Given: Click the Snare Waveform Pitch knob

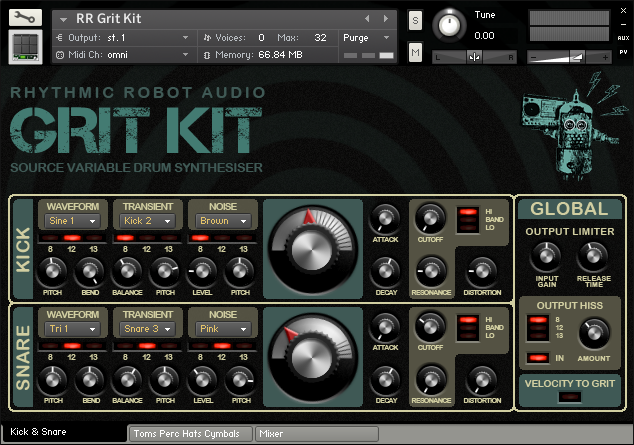Looking at the screenshot, I should pos(52,380).
